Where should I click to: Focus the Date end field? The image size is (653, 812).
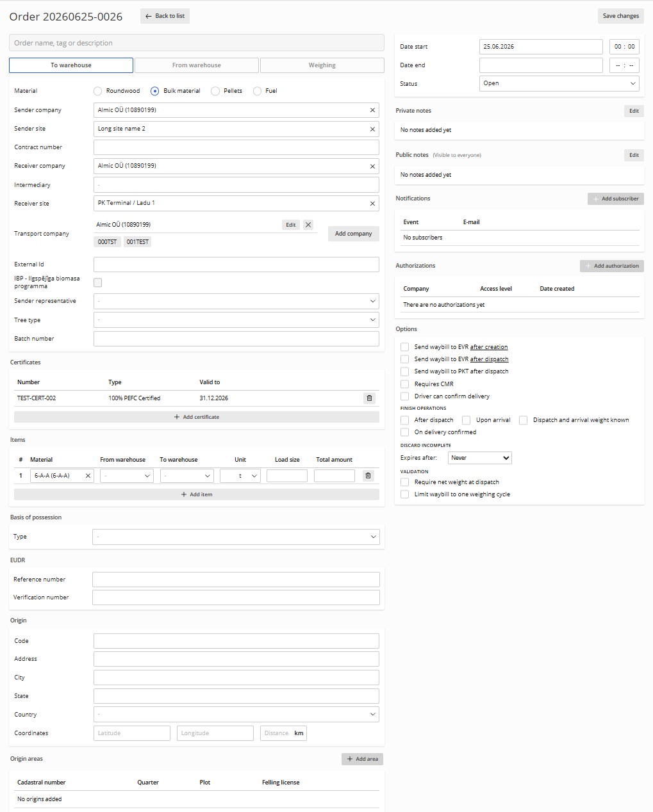click(x=541, y=65)
